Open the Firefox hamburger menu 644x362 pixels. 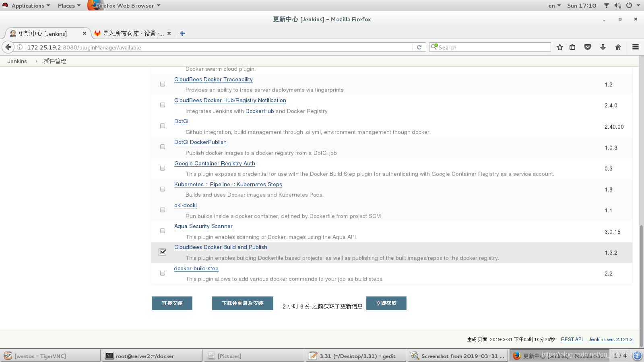636,47
